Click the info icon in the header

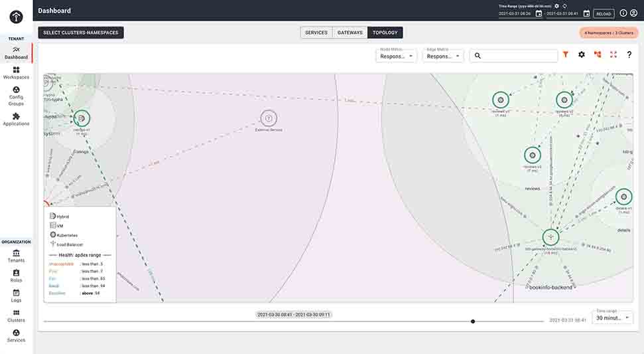(x=623, y=13)
